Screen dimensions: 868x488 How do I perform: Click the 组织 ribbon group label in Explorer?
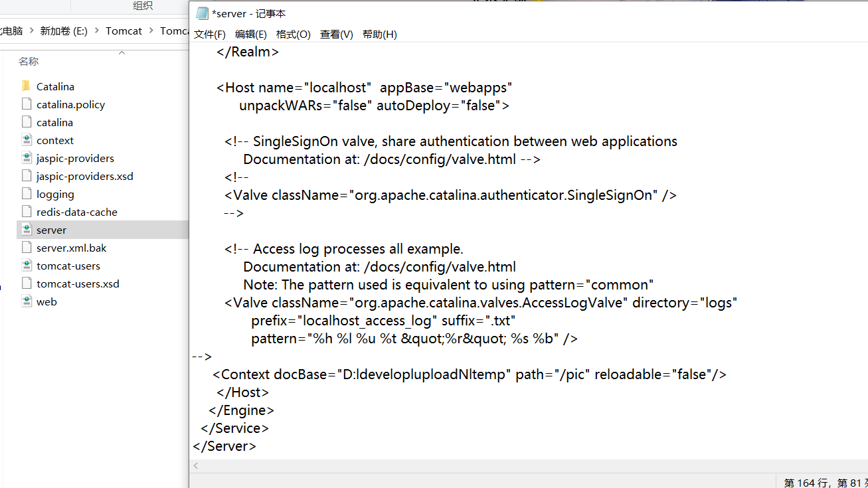(x=142, y=6)
